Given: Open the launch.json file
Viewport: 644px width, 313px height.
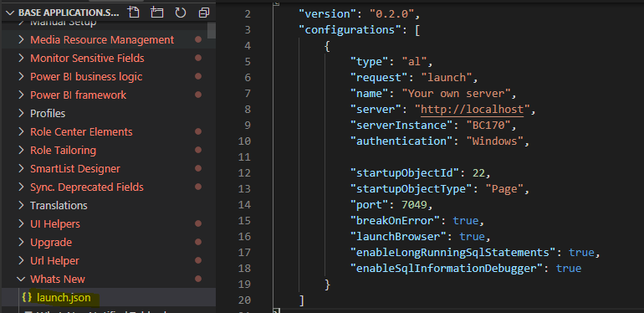Looking at the screenshot, I should pyautogui.click(x=64, y=297).
